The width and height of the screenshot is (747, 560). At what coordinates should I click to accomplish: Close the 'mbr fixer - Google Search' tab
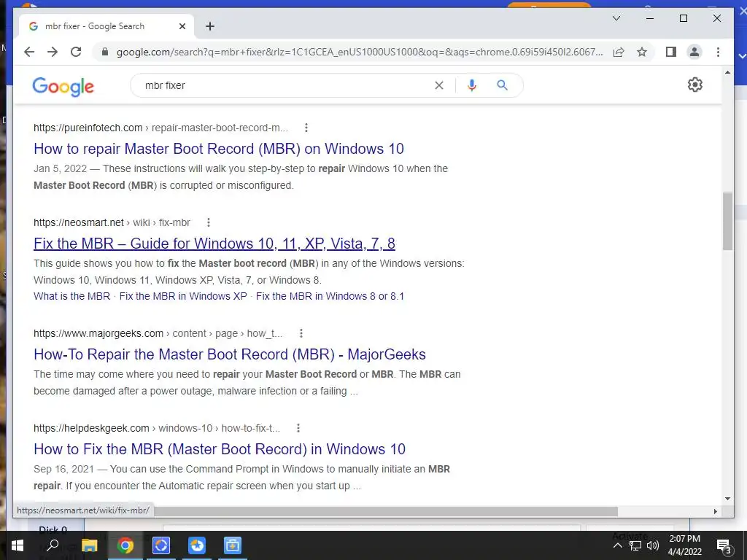(182, 26)
